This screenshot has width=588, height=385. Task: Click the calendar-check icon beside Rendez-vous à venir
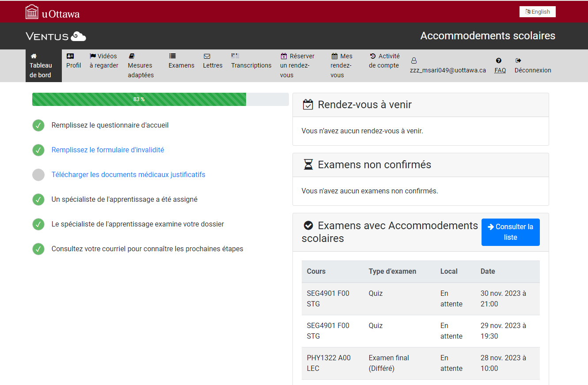(308, 105)
